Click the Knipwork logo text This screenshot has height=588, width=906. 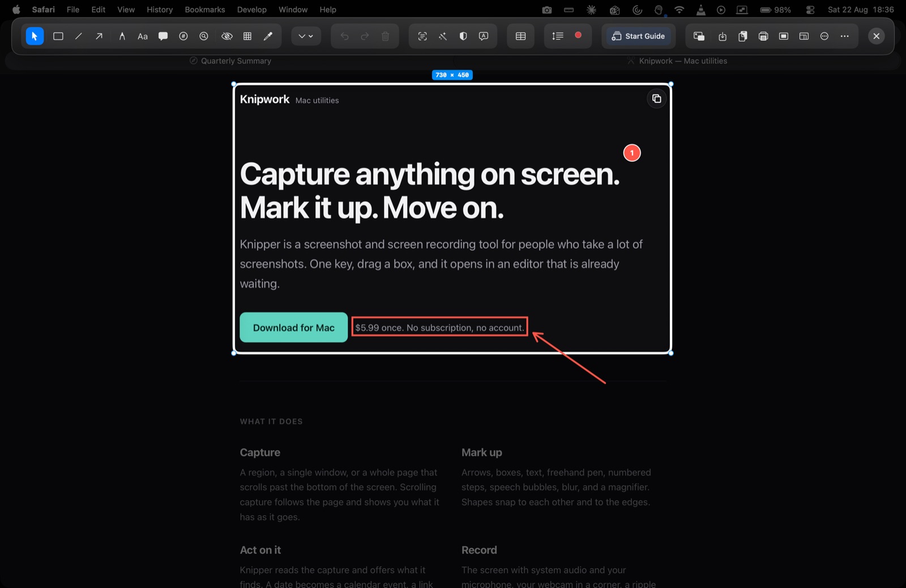pyautogui.click(x=264, y=100)
